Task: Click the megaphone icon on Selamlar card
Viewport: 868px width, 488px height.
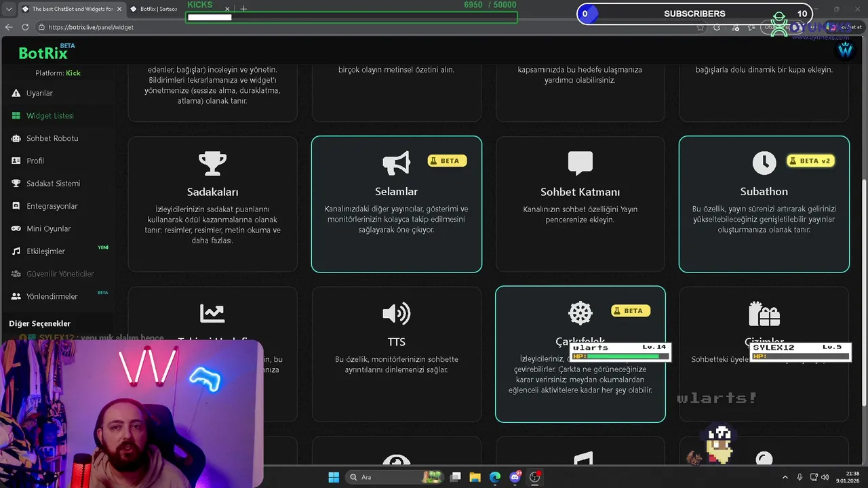Action: (x=396, y=163)
